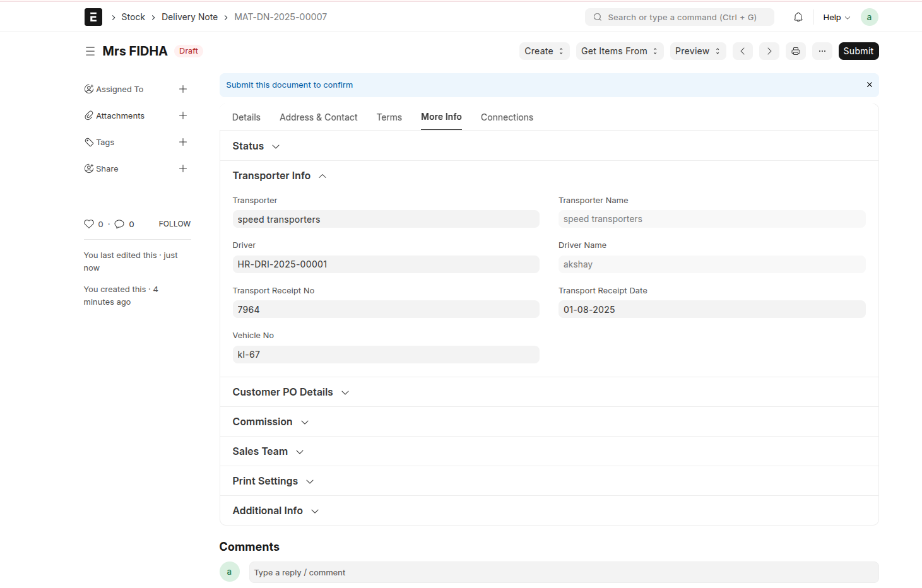Image resolution: width=922 pixels, height=588 pixels.
Task: Go to next document arrow
Action: coord(769,51)
